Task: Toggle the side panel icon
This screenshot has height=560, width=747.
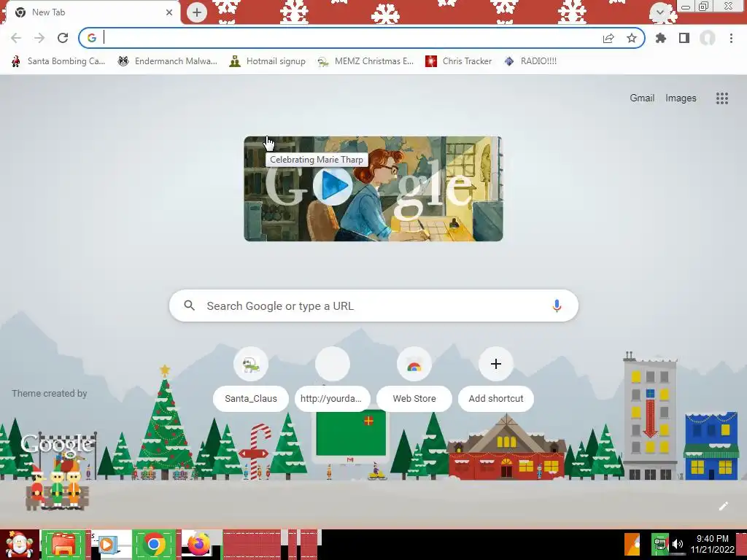Action: (x=684, y=38)
